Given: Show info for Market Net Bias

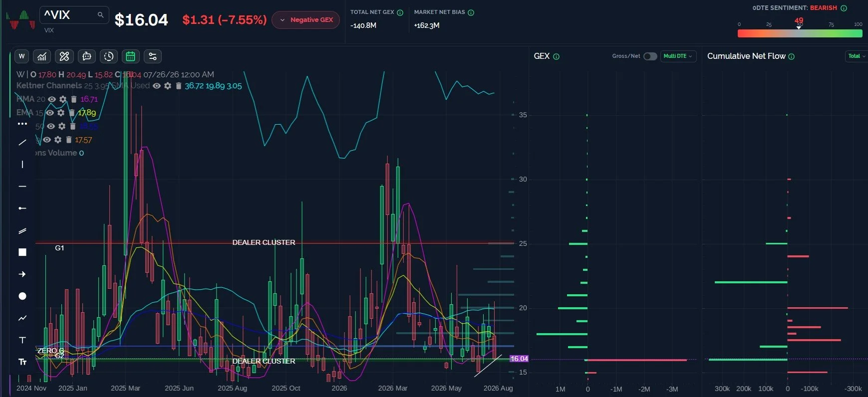Looking at the screenshot, I should (471, 12).
